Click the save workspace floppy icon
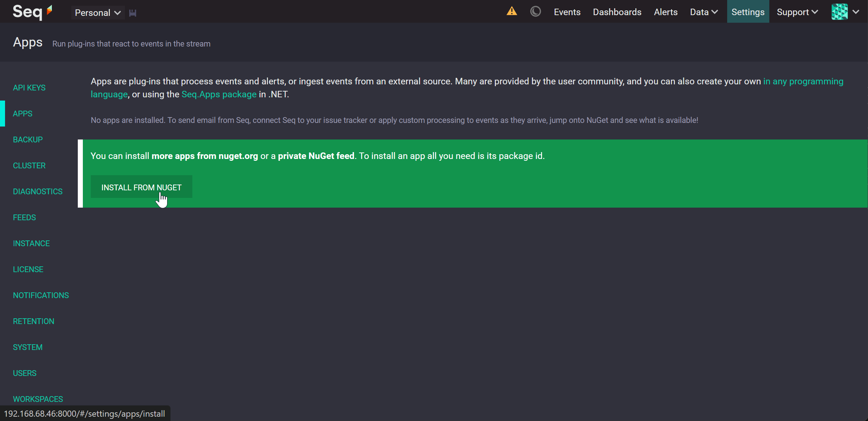Screen dimensions: 868x421 coord(133,13)
